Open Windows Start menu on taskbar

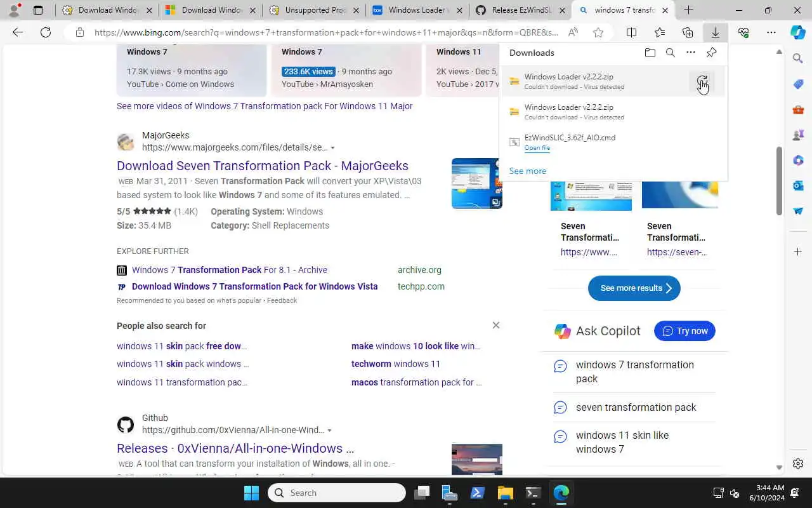click(x=251, y=493)
